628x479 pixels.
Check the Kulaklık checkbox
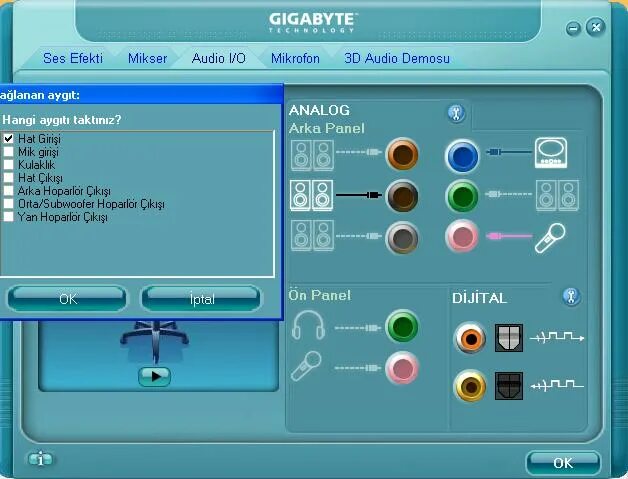(8, 164)
